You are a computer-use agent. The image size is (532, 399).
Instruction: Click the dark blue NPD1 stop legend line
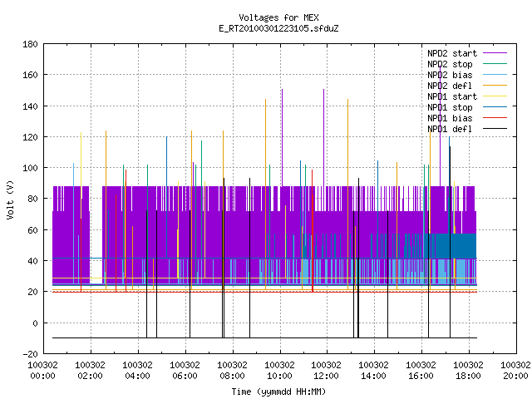coord(495,107)
